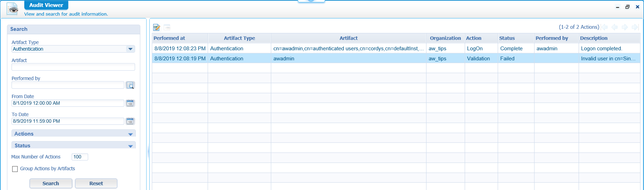Click the Performed by input field
This screenshot has width=644, height=190.
coord(68,85)
